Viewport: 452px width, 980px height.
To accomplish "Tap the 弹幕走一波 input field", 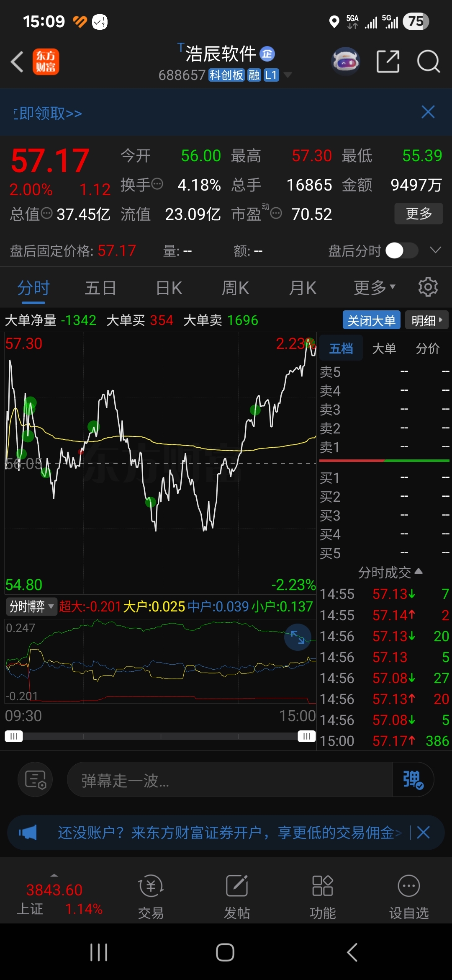I will (x=230, y=780).
